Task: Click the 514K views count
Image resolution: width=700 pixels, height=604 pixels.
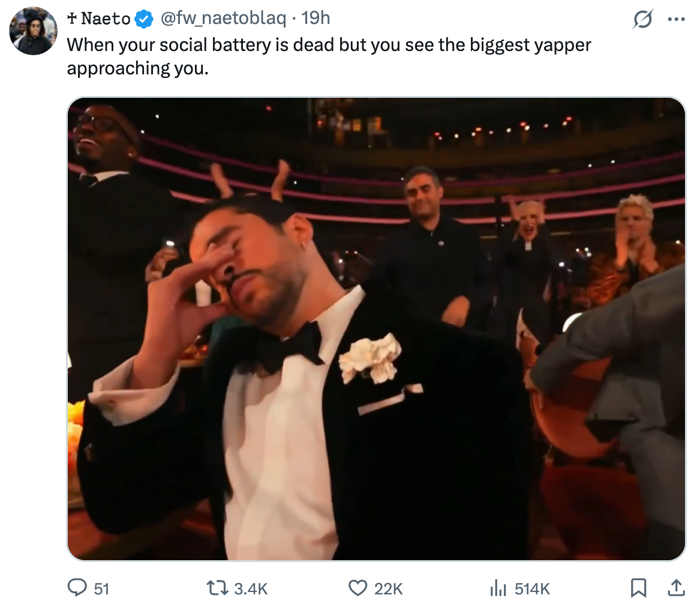Action: 532,588
